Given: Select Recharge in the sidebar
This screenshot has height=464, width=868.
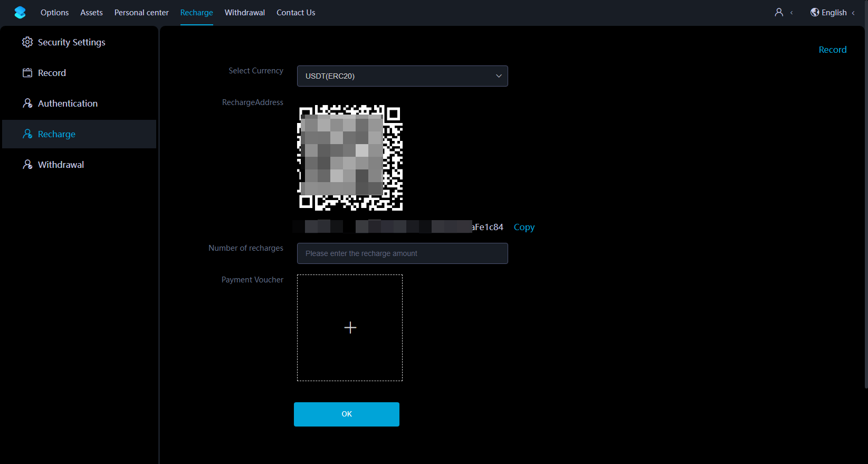Looking at the screenshot, I should click(x=79, y=134).
